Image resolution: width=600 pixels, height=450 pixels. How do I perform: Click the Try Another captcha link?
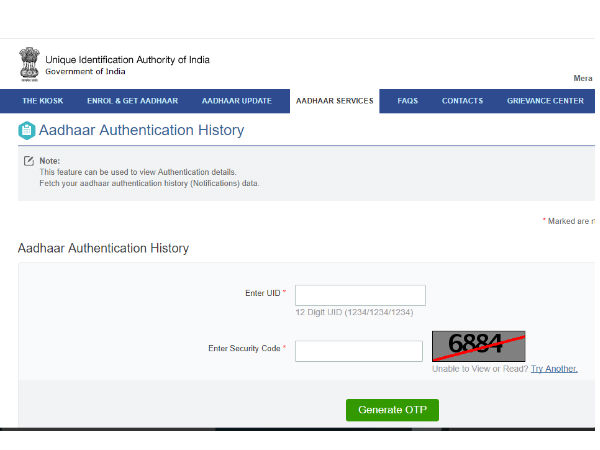(x=554, y=369)
